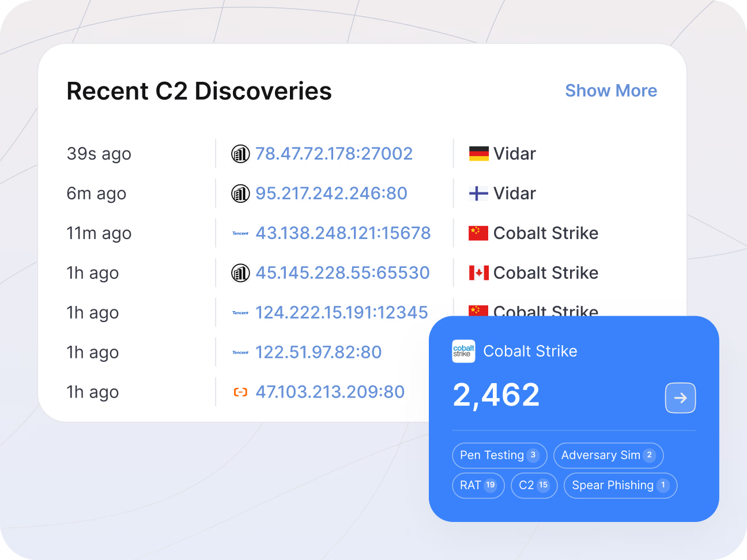This screenshot has height=560, width=747.
Task: Click the Alibaba Cloud icon beside 47.103.213.209
Action: pos(240,392)
